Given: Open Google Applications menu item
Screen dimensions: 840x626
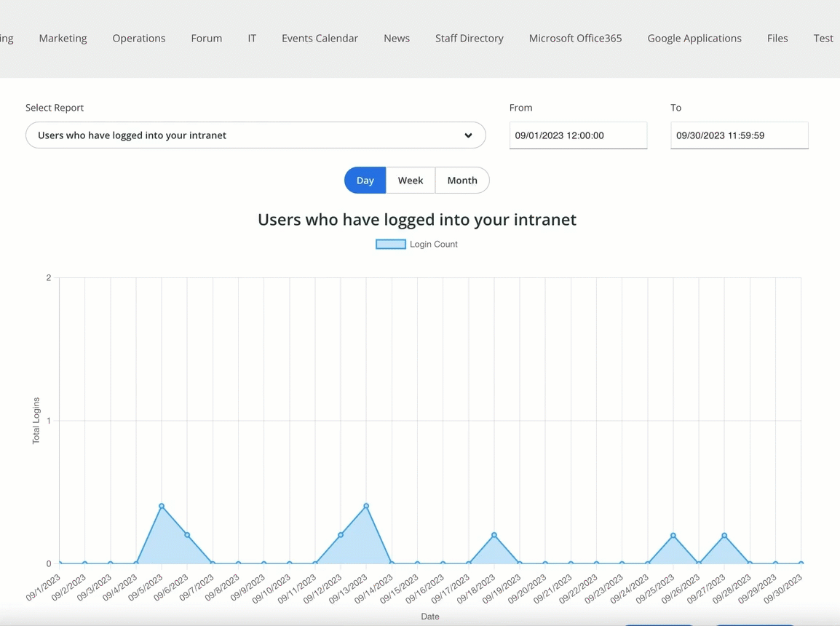Looking at the screenshot, I should 694,38.
